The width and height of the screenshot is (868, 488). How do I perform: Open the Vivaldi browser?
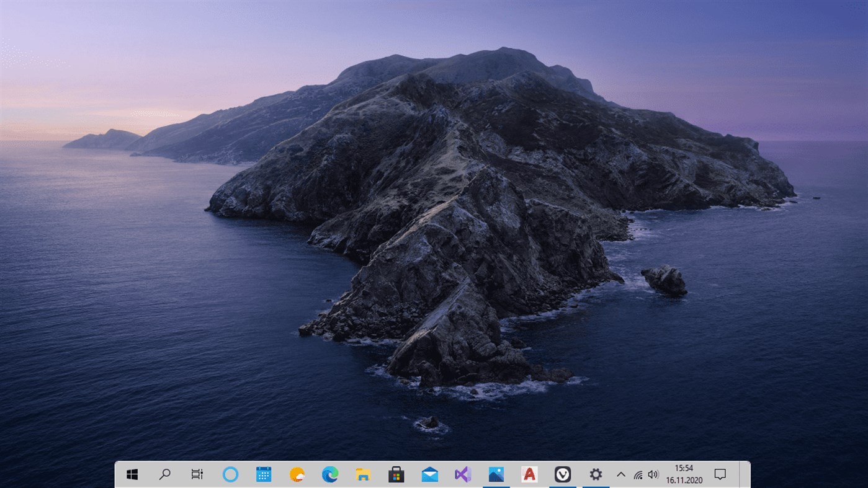562,474
